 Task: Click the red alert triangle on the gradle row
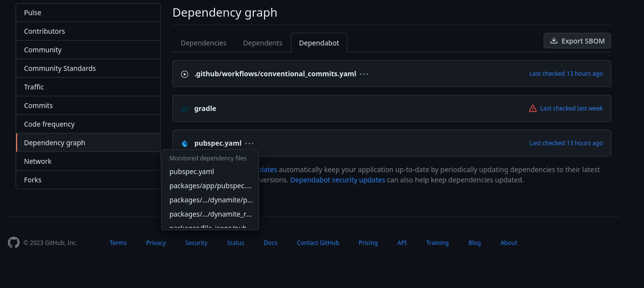532,108
